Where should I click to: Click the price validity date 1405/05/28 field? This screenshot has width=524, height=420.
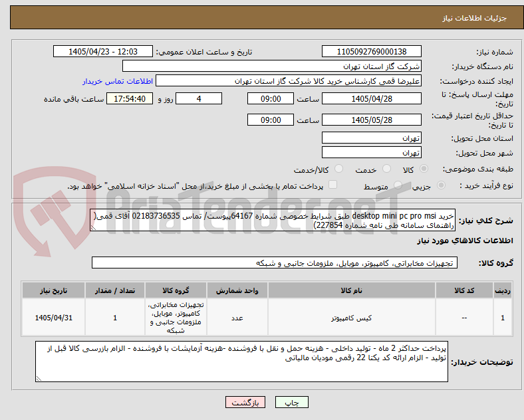(371, 120)
